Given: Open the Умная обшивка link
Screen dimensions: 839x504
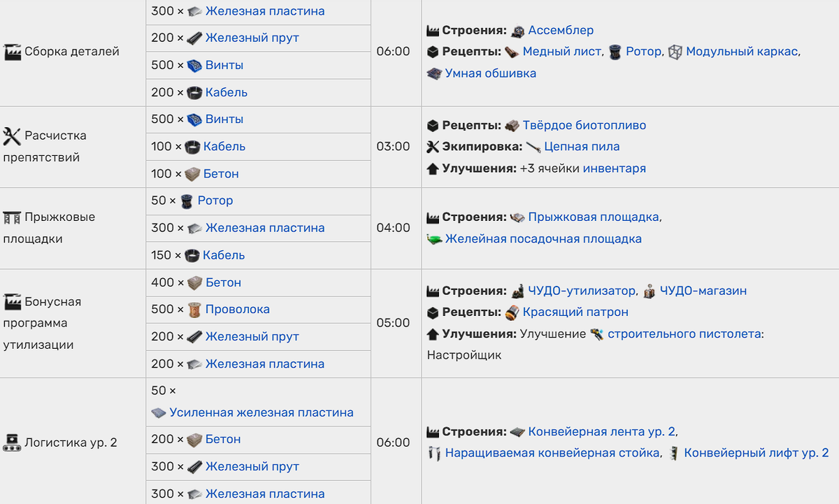Looking at the screenshot, I should 491,73.
